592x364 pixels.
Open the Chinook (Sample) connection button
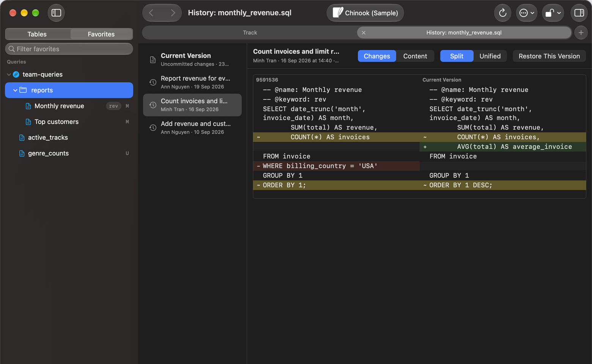click(365, 13)
